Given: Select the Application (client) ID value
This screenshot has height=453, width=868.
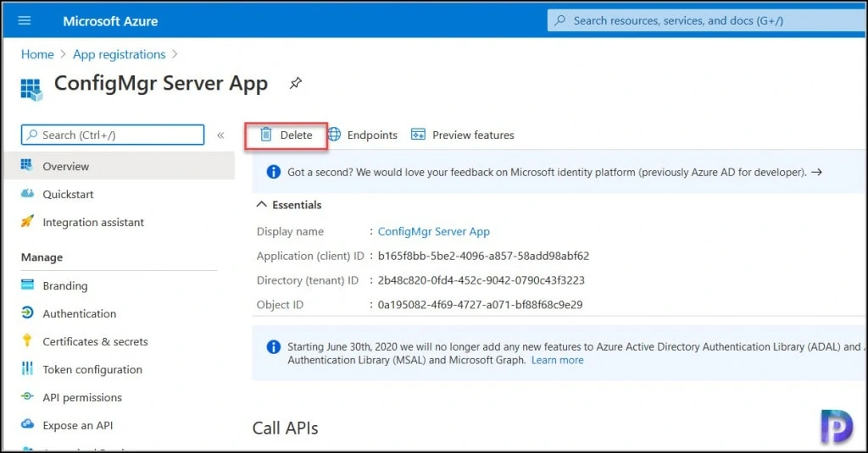Looking at the screenshot, I should [x=483, y=256].
